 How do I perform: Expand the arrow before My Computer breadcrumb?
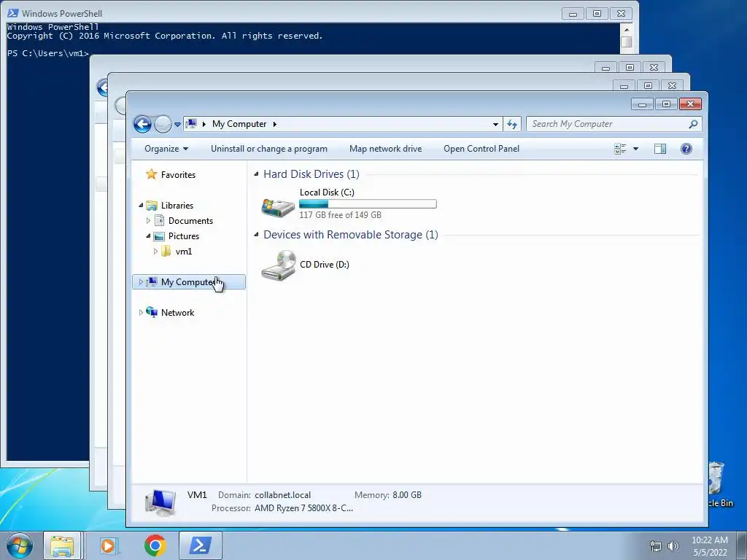[x=204, y=124]
